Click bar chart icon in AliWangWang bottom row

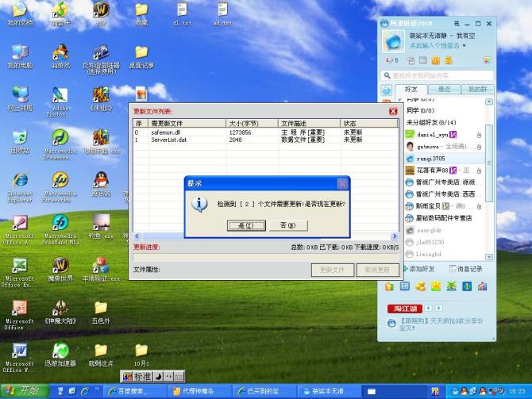pos(482,286)
